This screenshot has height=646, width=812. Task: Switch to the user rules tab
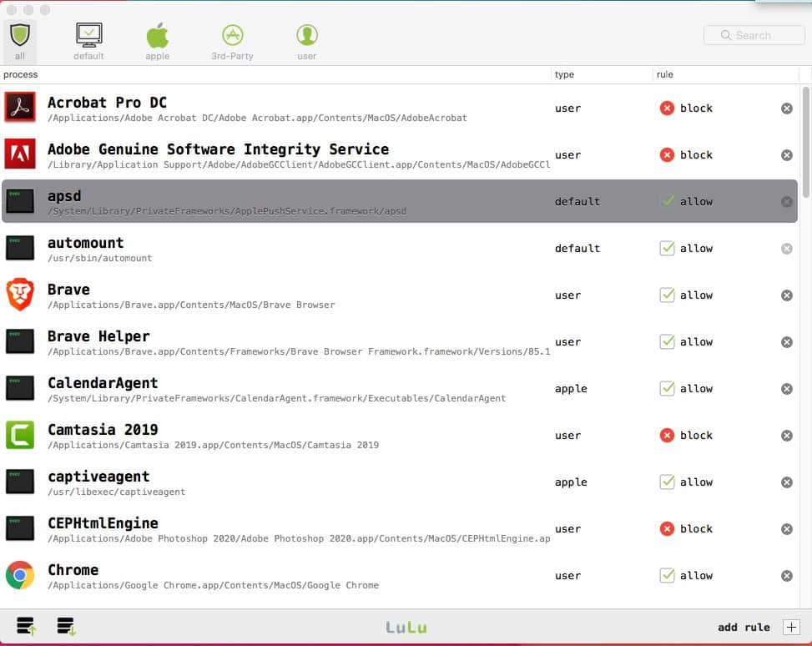point(307,42)
